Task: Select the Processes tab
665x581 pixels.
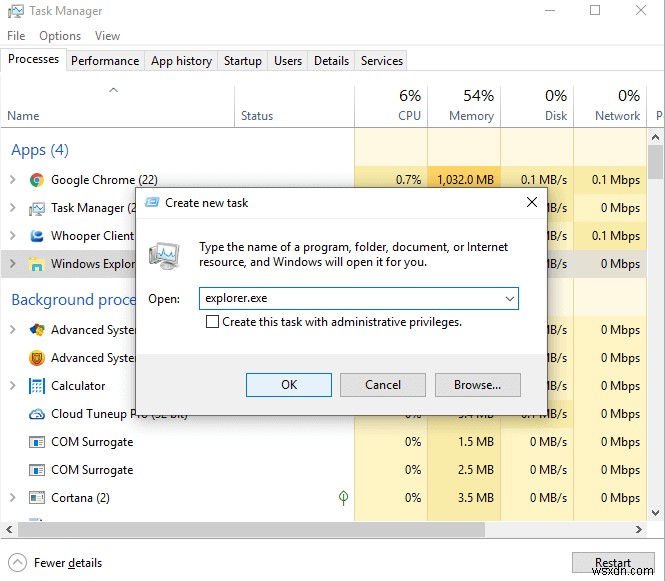Action: tap(34, 59)
